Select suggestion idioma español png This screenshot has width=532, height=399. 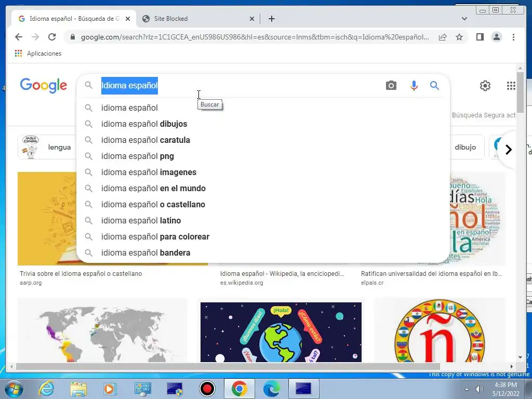(x=263, y=156)
